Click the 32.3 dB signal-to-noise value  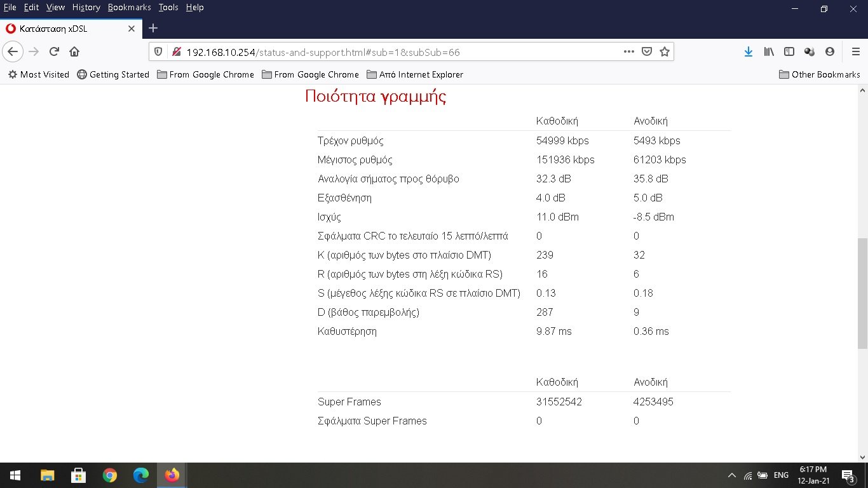point(553,179)
